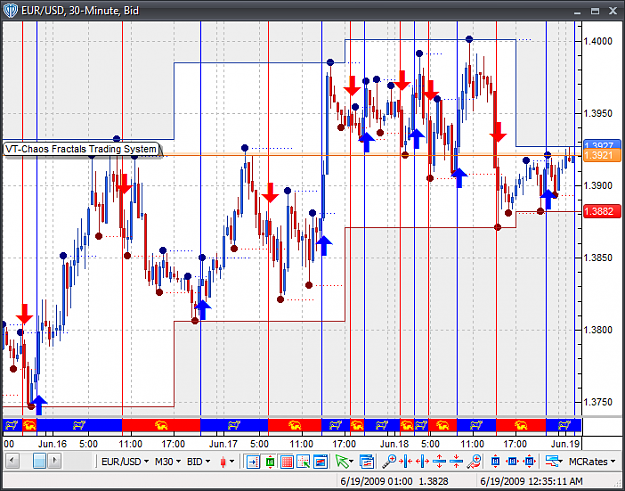Screen dimensions: 625x491
Task: Click the bear icon above the 11:00 label after Jun.17
Action: (x=295, y=426)
